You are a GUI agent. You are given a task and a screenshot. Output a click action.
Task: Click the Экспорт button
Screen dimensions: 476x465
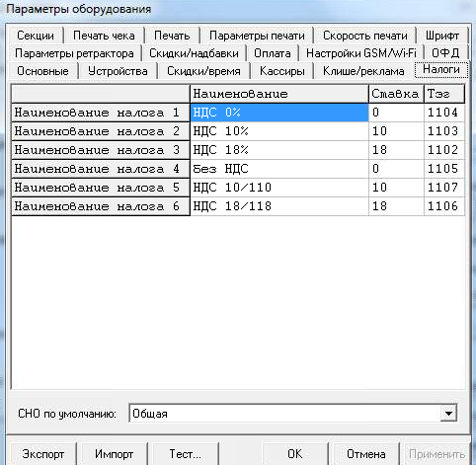pyautogui.click(x=43, y=454)
